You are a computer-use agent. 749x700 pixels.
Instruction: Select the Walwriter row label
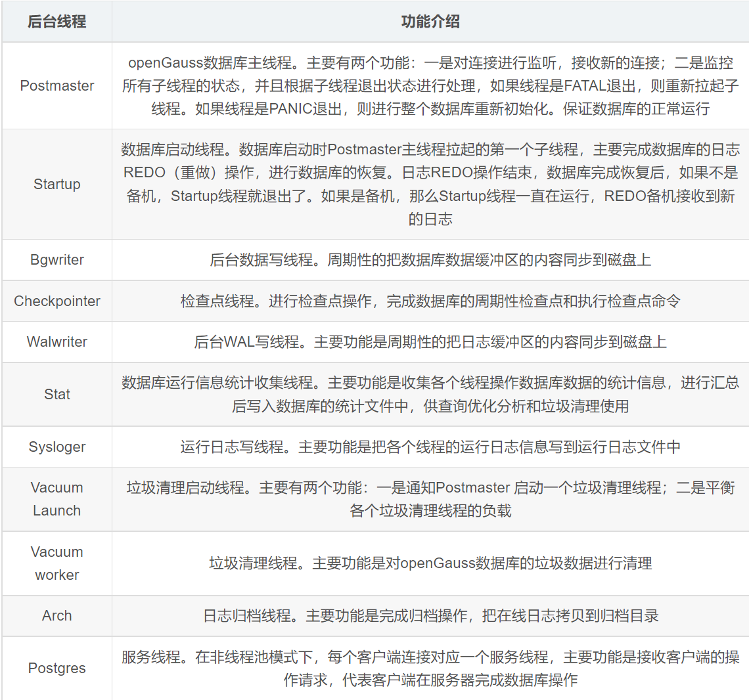pos(57,342)
